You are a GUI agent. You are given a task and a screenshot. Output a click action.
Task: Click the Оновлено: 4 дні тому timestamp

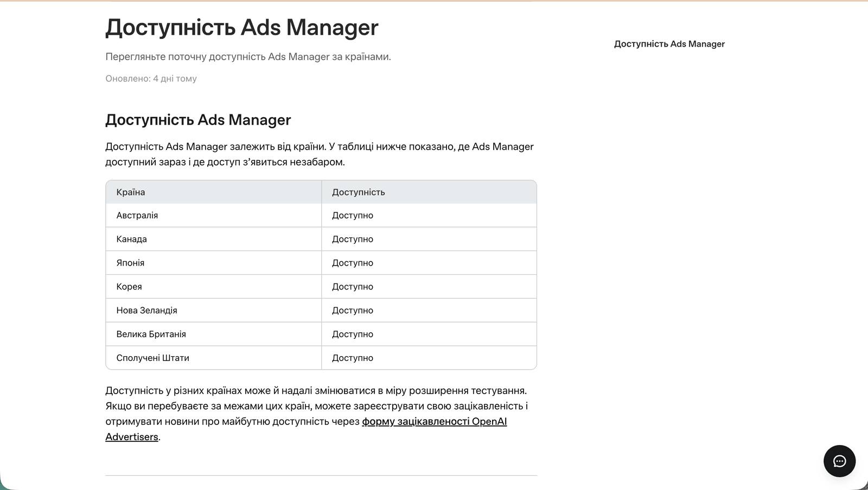[x=151, y=79]
